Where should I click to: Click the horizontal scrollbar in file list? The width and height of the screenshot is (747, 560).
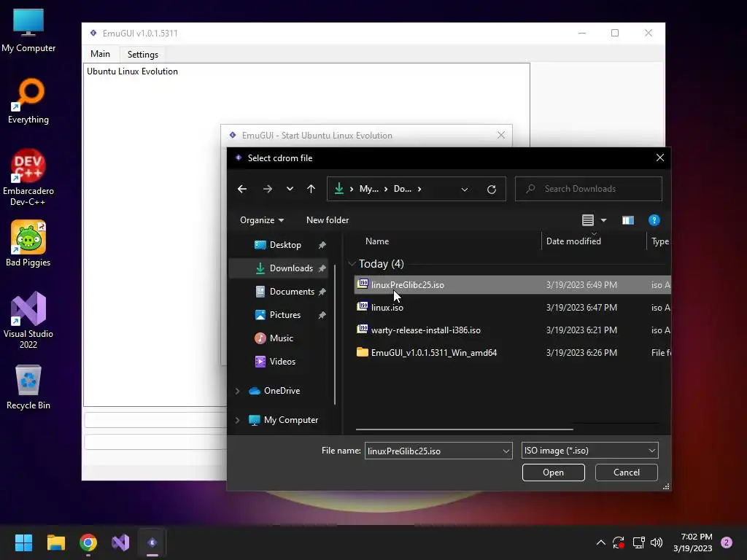[464, 429]
